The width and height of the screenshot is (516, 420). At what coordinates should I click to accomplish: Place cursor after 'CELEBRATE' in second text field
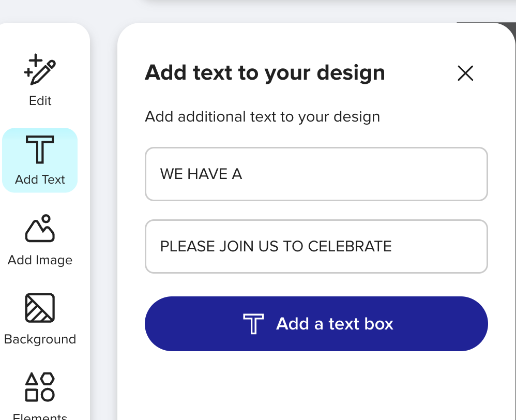click(x=393, y=247)
